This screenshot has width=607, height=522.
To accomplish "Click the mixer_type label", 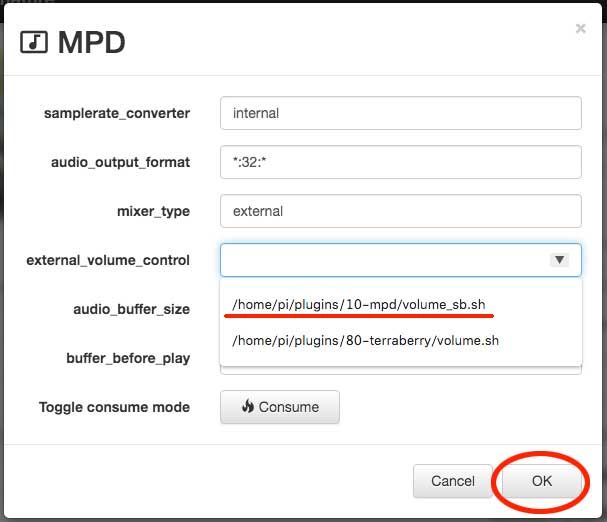I will pyautogui.click(x=153, y=211).
